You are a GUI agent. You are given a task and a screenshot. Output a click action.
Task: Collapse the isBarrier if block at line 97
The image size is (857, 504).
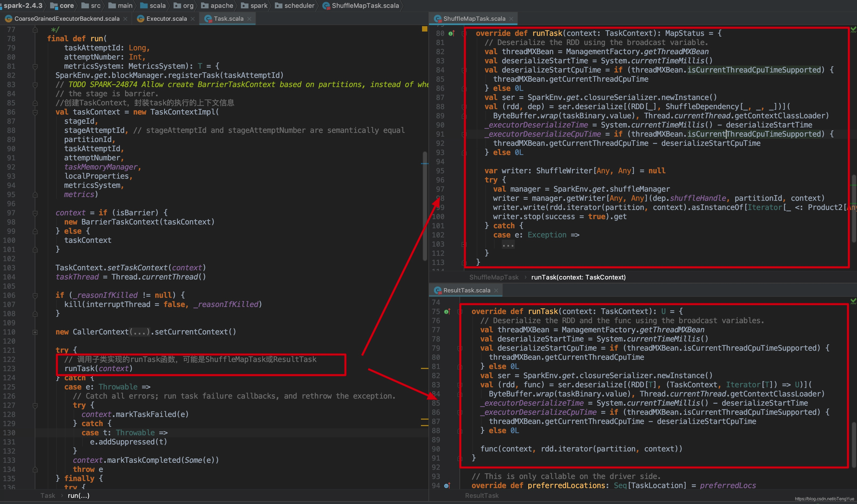(35, 213)
